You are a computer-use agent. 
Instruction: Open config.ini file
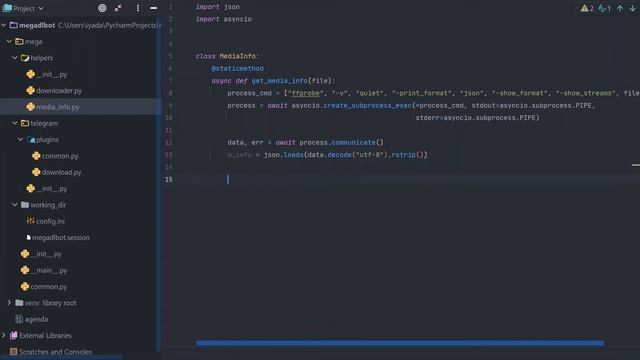click(x=46, y=221)
